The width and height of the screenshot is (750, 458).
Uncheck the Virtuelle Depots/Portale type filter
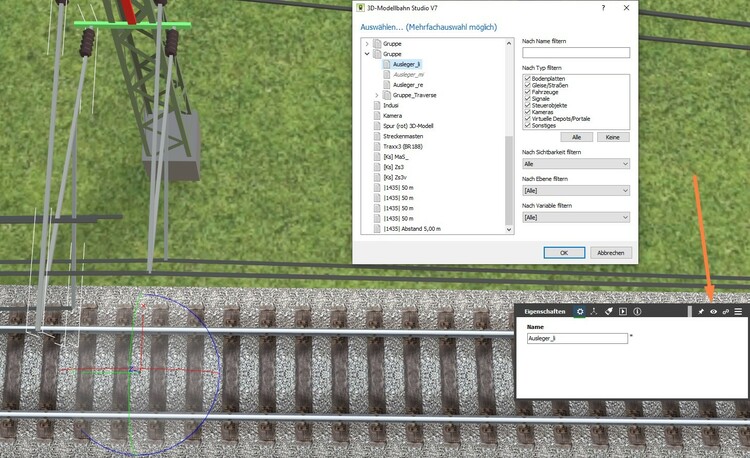[x=528, y=119]
